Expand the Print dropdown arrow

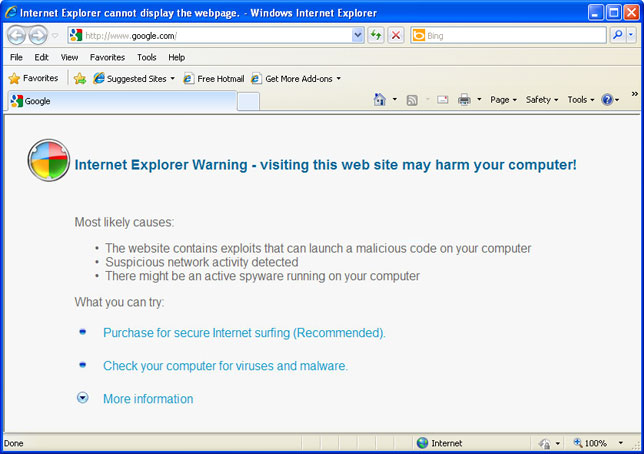click(x=479, y=99)
